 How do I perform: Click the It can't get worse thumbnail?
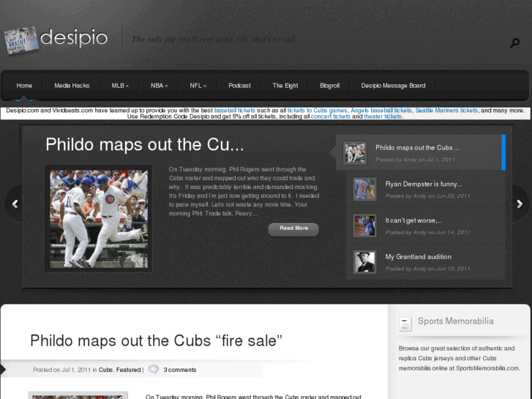364,225
